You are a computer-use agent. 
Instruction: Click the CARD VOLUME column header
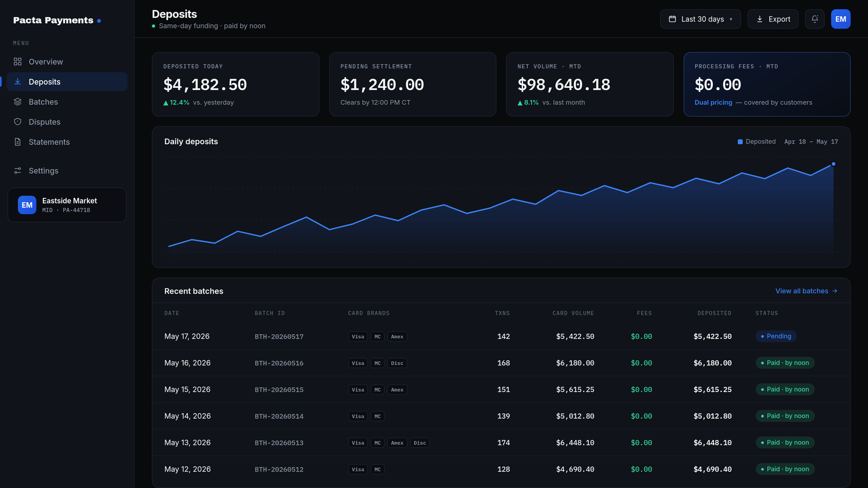click(573, 313)
